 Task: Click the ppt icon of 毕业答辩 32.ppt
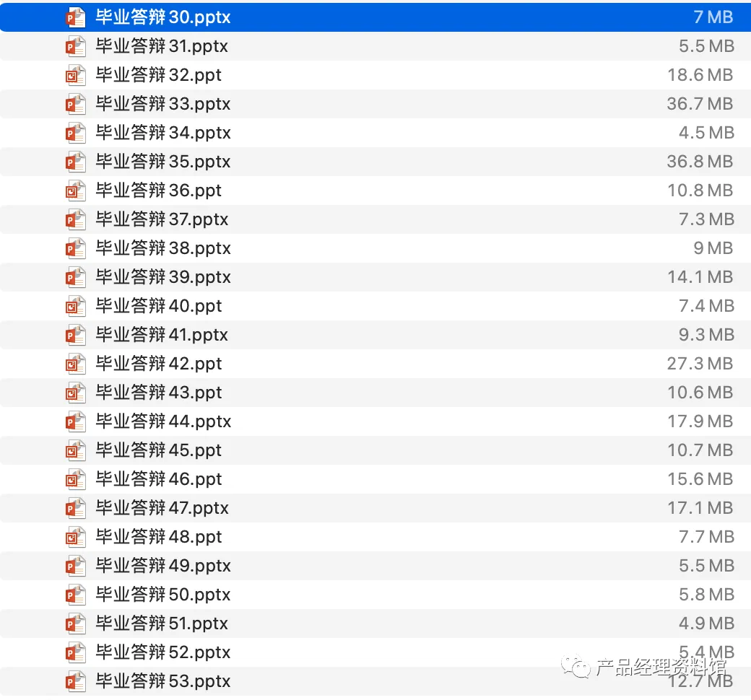76,75
